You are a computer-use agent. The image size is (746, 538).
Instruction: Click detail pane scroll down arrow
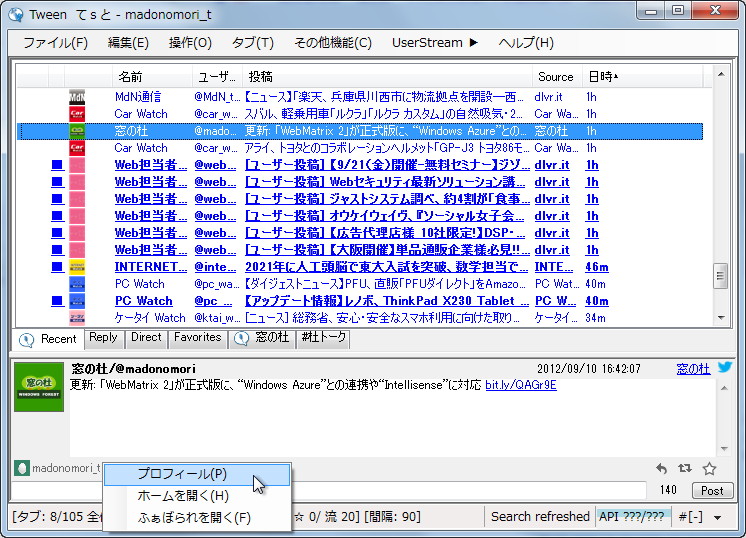pyautogui.click(x=724, y=449)
